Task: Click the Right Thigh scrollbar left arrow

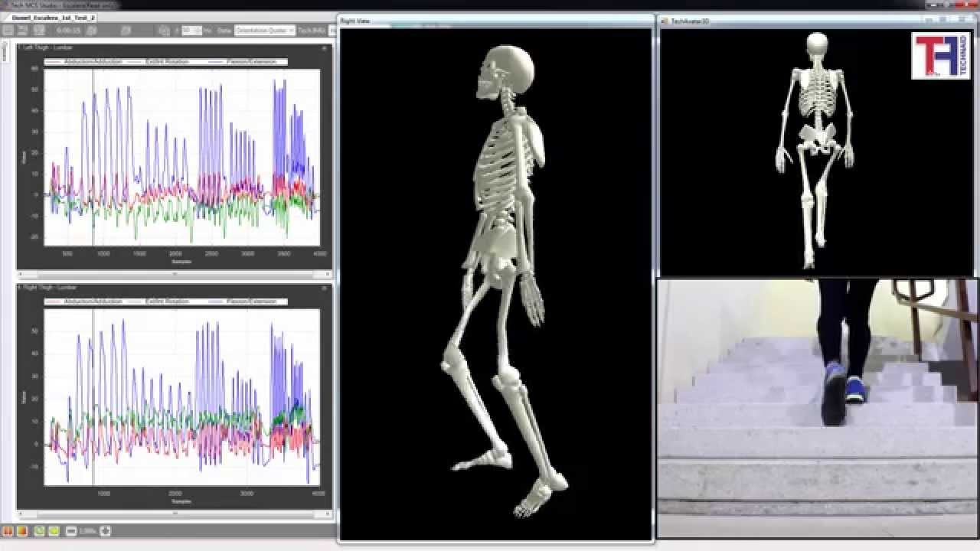Action: 21,514
